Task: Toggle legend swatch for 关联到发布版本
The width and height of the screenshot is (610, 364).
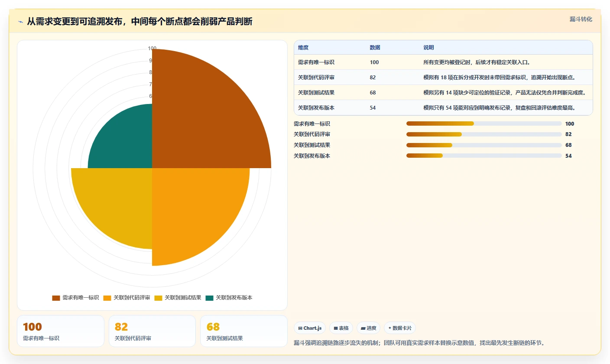Action: pyautogui.click(x=209, y=298)
